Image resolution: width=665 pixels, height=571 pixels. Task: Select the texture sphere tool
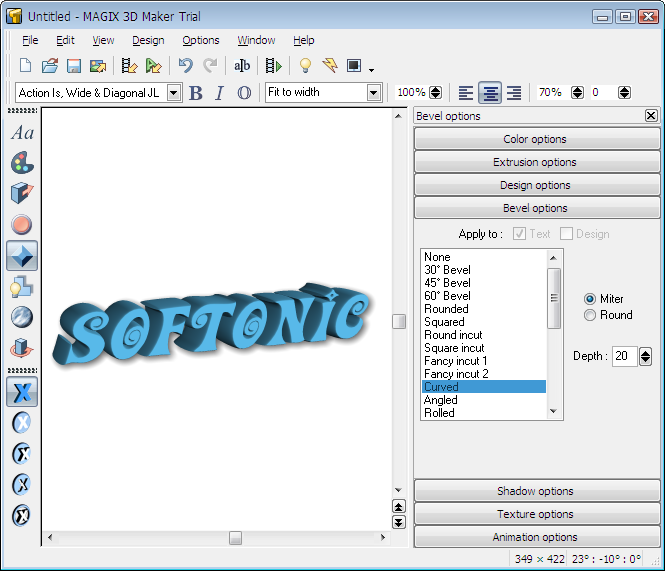pyautogui.click(x=22, y=317)
